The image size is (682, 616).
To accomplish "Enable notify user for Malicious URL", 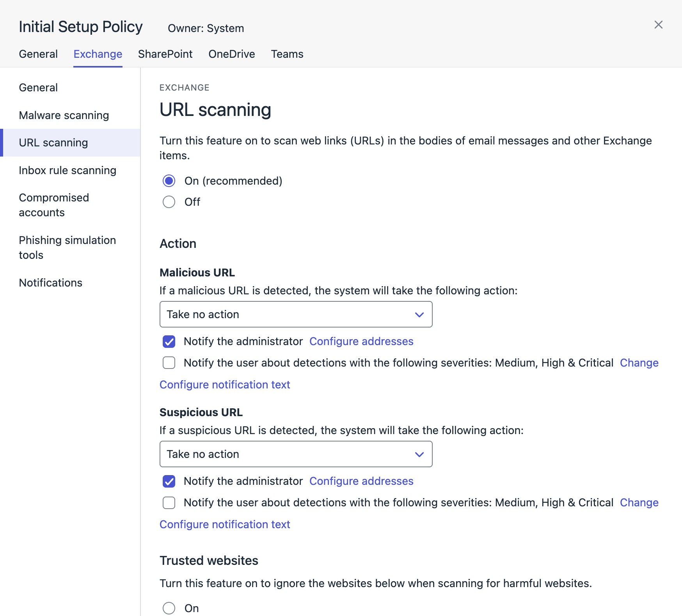I will pyautogui.click(x=169, y=363).
